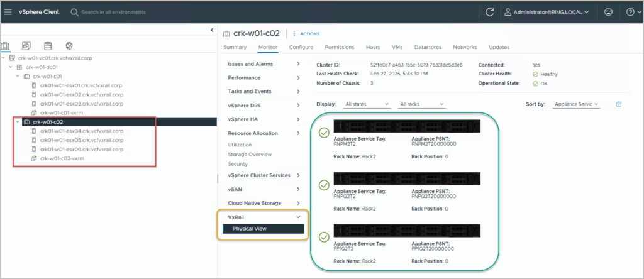Open the hamburger navigation menu
The image size is (644, 279).
(8, 12)
